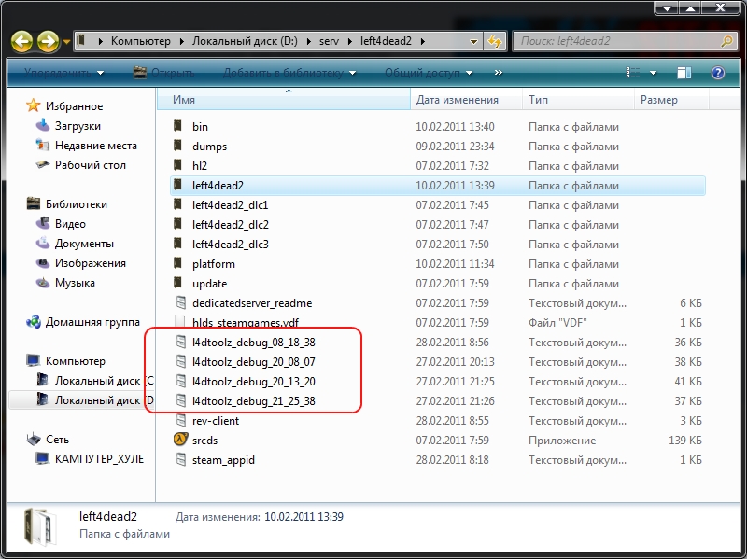The height and width of the screenshot is (560, 747).
Task: Select l4dtoolz_debug_08_18_38 file icon
Action: click(180, 342)
